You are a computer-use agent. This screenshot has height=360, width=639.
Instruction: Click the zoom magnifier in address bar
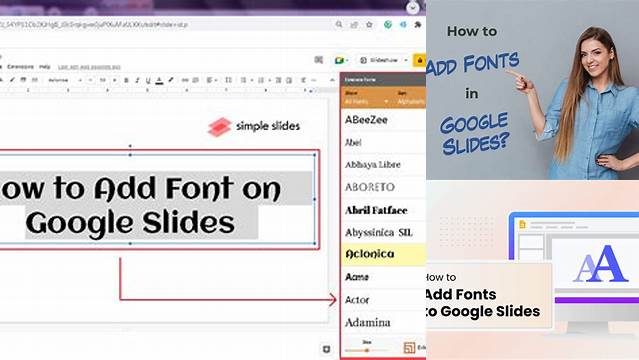click(339, 24)
